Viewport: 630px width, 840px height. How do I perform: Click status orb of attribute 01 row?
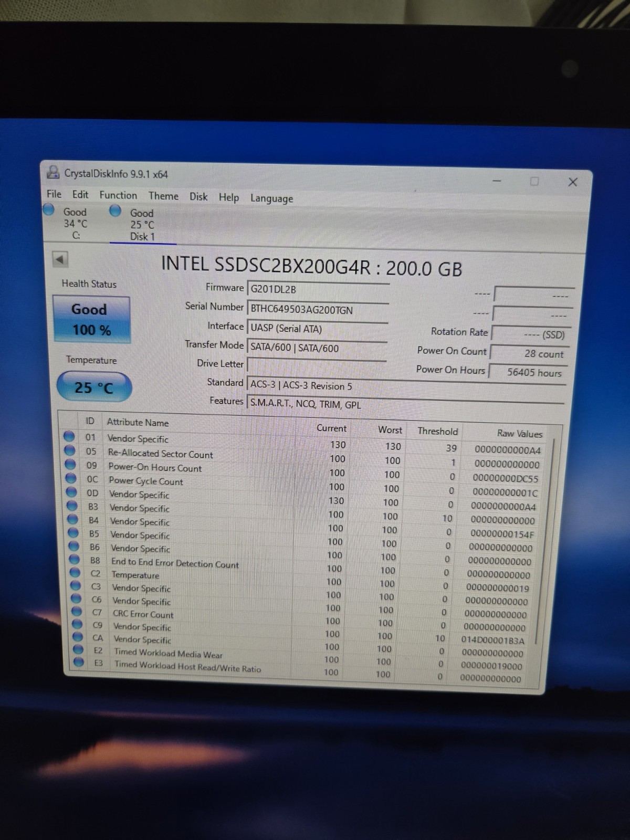point(69,436)
